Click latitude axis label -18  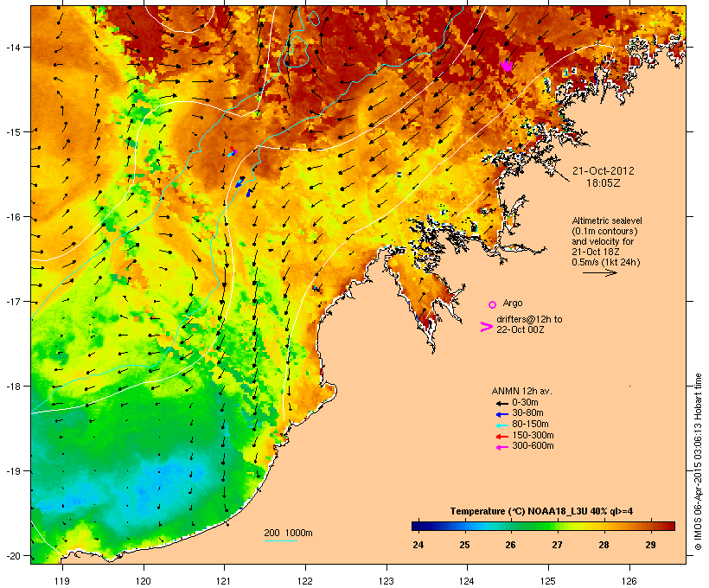coord(13,386)
